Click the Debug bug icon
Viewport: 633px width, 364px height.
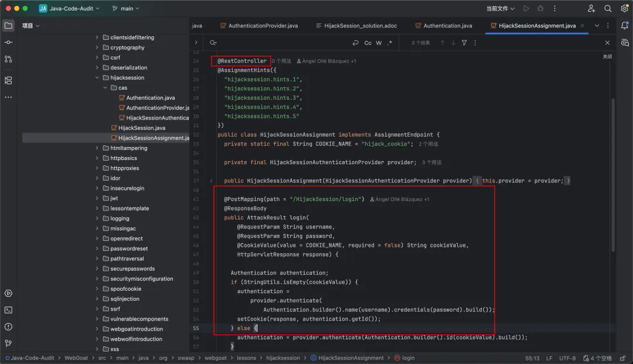540,8
